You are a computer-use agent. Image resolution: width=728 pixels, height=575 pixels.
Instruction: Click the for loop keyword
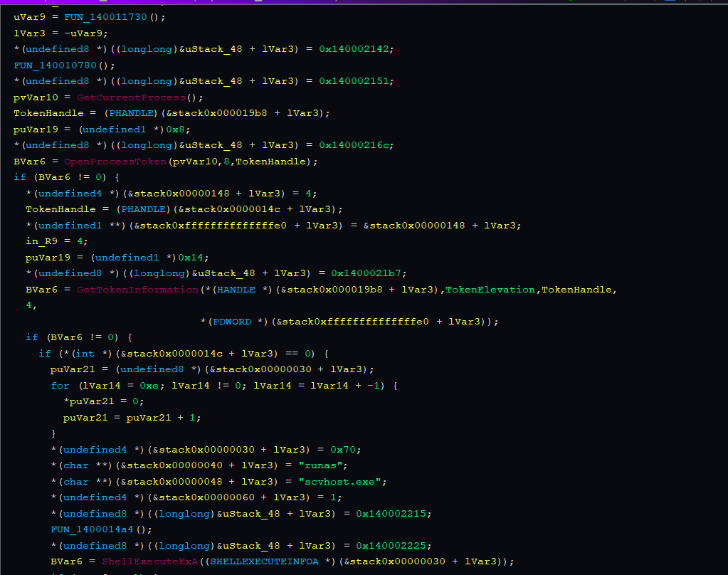pos(60,386)
